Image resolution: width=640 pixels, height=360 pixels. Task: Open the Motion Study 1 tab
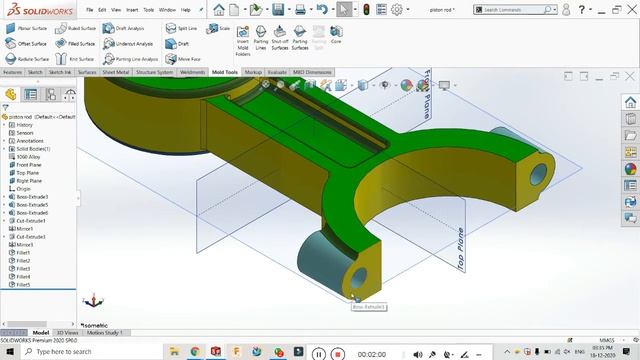pyautogui.click(x=104, y=333)
